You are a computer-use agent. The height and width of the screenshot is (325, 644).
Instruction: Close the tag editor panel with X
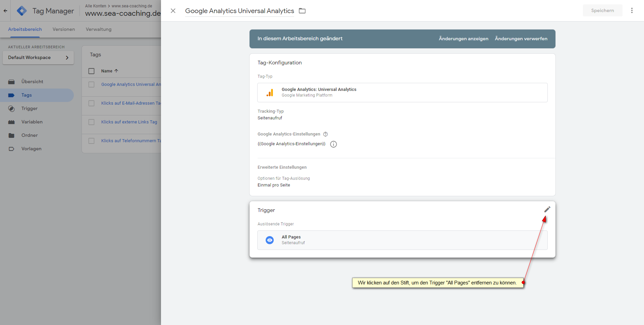pos(173,11)
